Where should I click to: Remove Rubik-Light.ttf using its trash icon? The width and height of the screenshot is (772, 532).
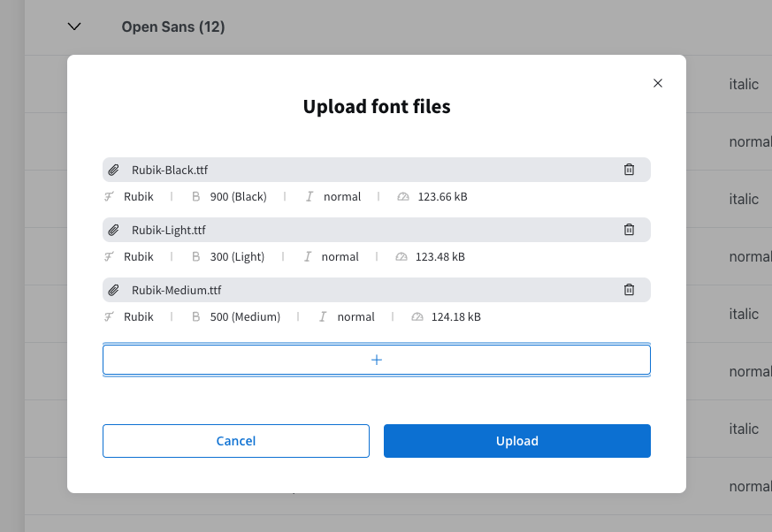click(x=629, y=230)
